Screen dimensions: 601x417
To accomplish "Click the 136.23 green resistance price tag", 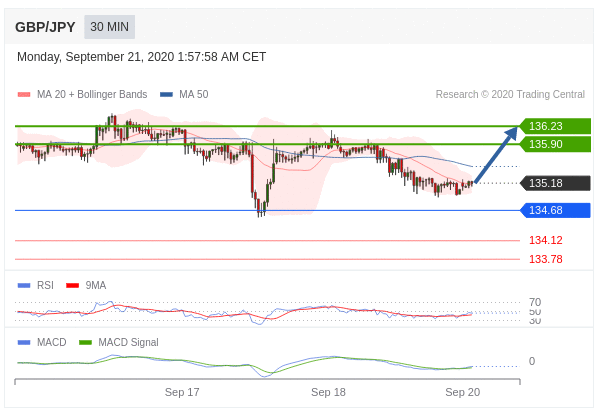I will point(555,126).
